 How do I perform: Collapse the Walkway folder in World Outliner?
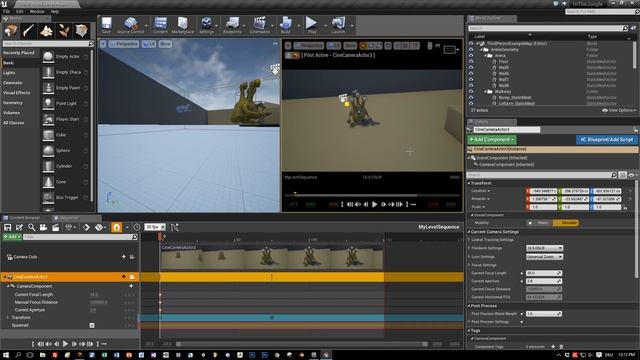click(x=486, y=92)
